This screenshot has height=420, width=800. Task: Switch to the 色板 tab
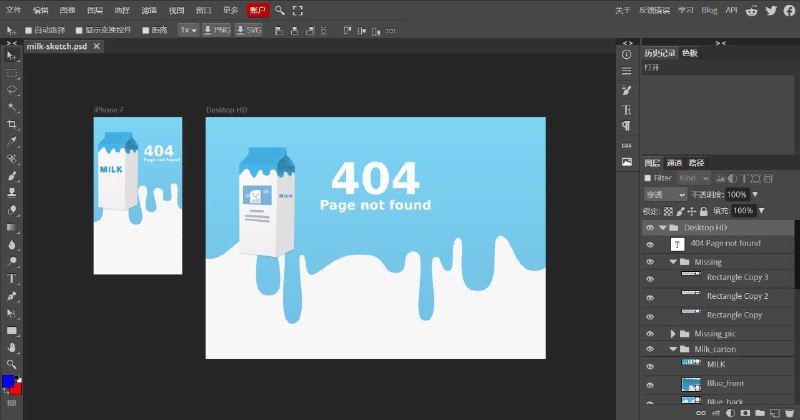pyautogui.click(x=690, y=53)
